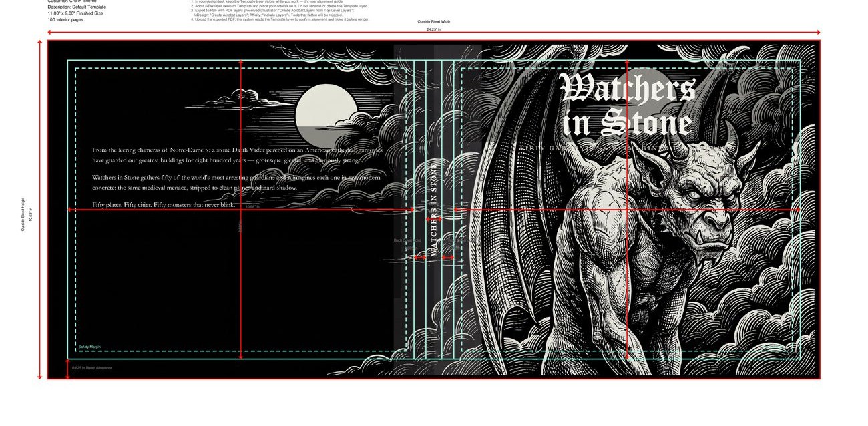The width and height of the screenshot is (868, 426).
Task: Click the 'Description: Default Template' line
Action: [x=77, y=7]
